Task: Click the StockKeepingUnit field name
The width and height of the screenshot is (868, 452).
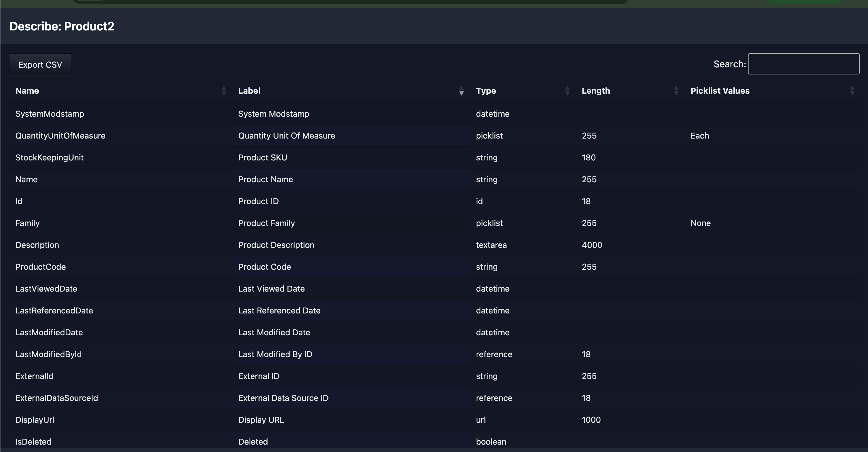Action: click(x=49, y=158)
